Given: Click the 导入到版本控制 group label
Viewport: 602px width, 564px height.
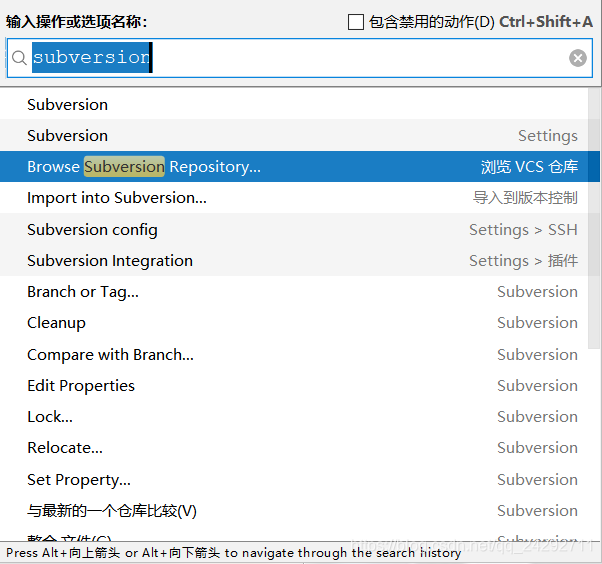Looking at the screenshot, I should pos(525,198).
